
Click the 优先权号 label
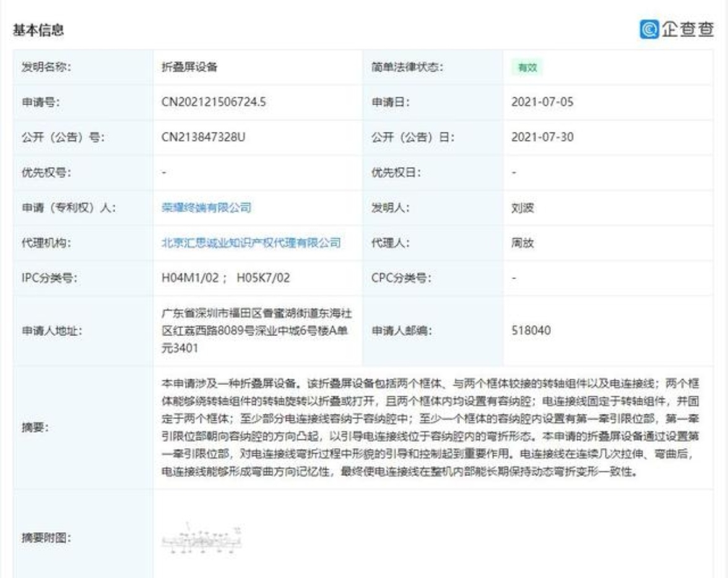(46, 173)
